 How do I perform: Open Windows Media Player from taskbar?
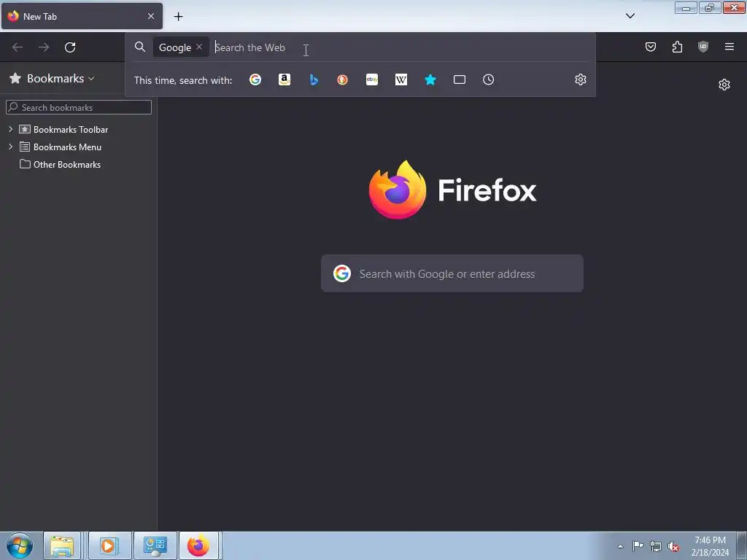coord(109,545)
